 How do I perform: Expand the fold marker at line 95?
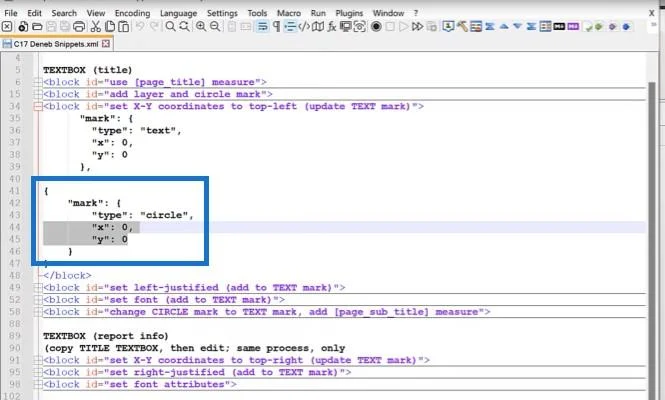click(38, 372)
